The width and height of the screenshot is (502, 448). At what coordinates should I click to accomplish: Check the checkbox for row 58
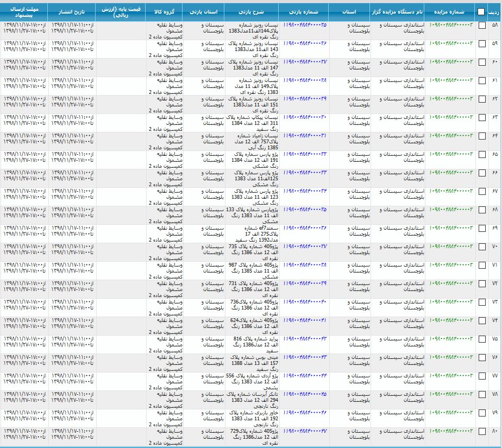(x=482, y=25)
